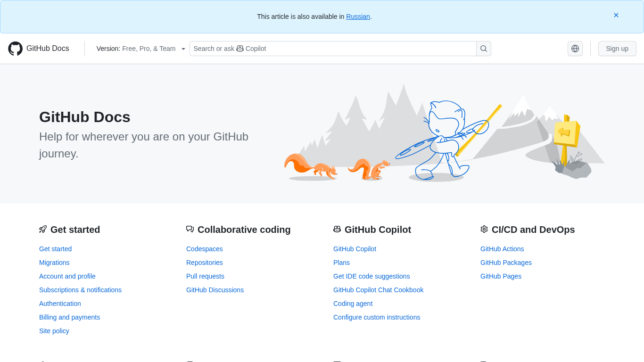The height and width of the screenshot is (362, 644).
Task: Click the Search or ask Copilot field
Action: (x=332, y=49)
